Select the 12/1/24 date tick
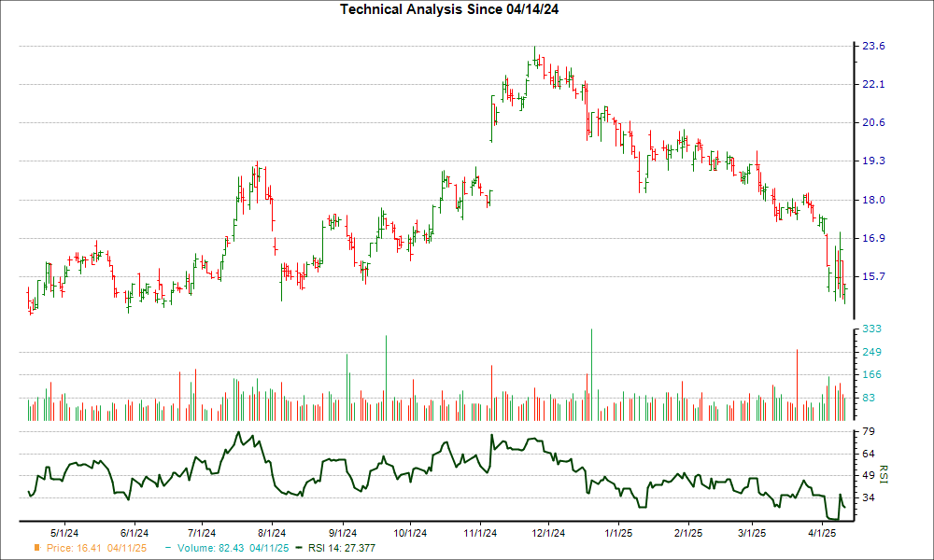The width and height of the screenshot is (934, 560). (547, 532)
